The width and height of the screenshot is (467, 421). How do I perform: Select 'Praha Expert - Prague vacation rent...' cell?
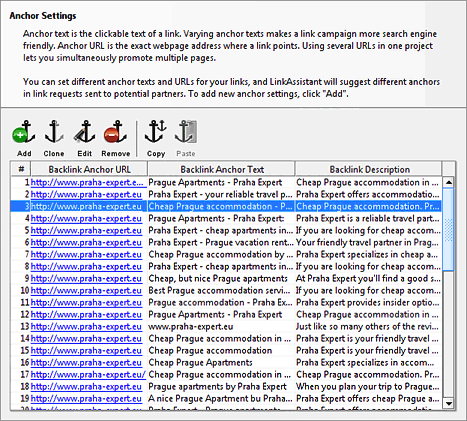[221, 242]
